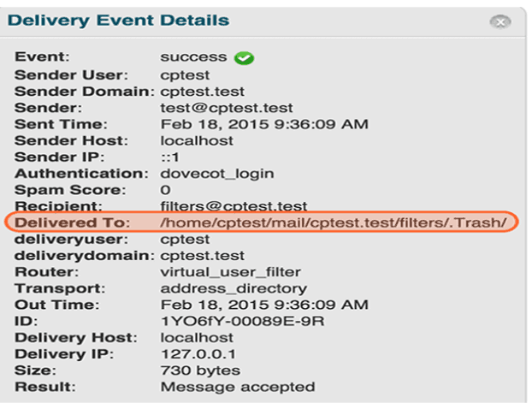Click the address_directory transport value
Viewport: 532px width, 409px height.
tap(222, 288)
